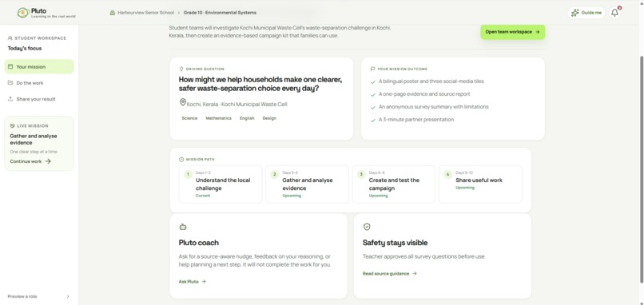Open step 1 Understand the local challenge
Viewport: 644px width, 305px height.
point(221,184)
